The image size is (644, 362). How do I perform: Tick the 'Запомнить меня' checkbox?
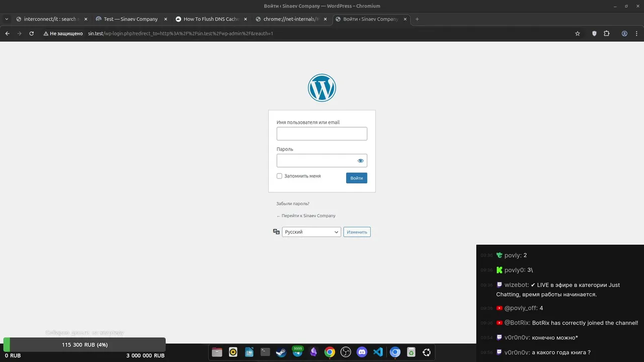(x=279, y=176)
